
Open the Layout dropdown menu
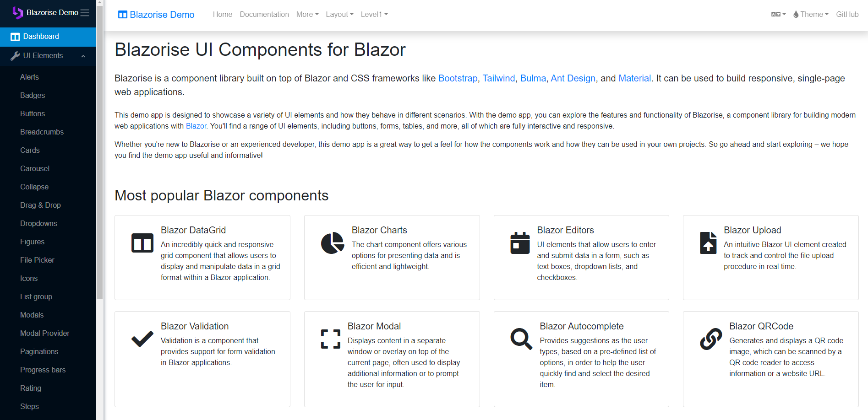point(339,14)
